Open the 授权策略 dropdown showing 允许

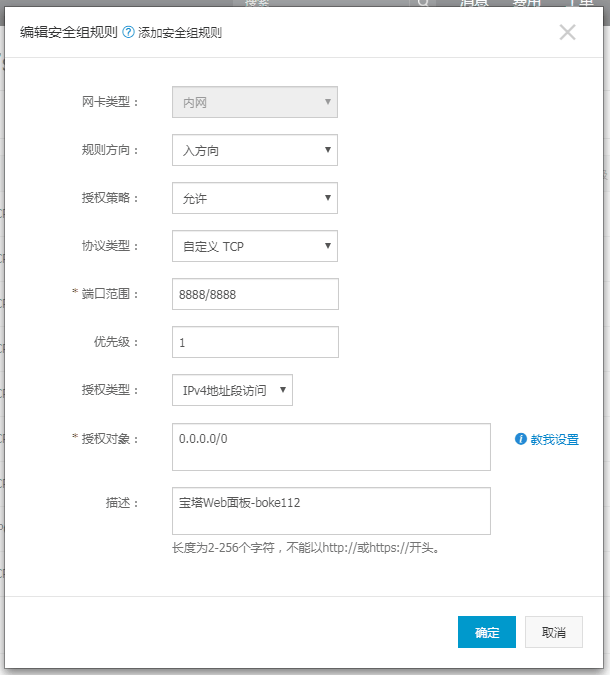tap(255, 198)
